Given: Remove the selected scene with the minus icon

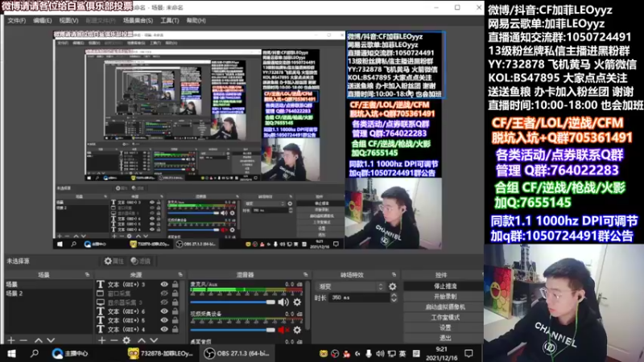Looking at the screenshot, I should pos(23,340).
